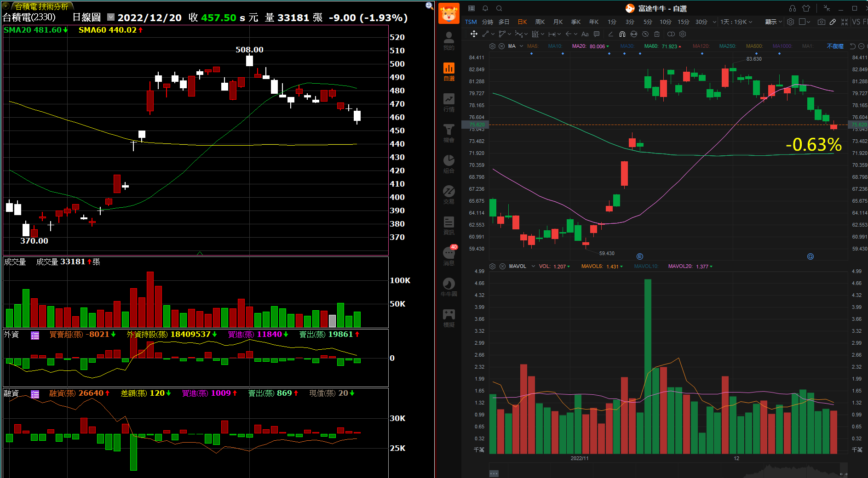Click the TSM ticker label
Screen dimensions: 868x478
pos(471,22)
